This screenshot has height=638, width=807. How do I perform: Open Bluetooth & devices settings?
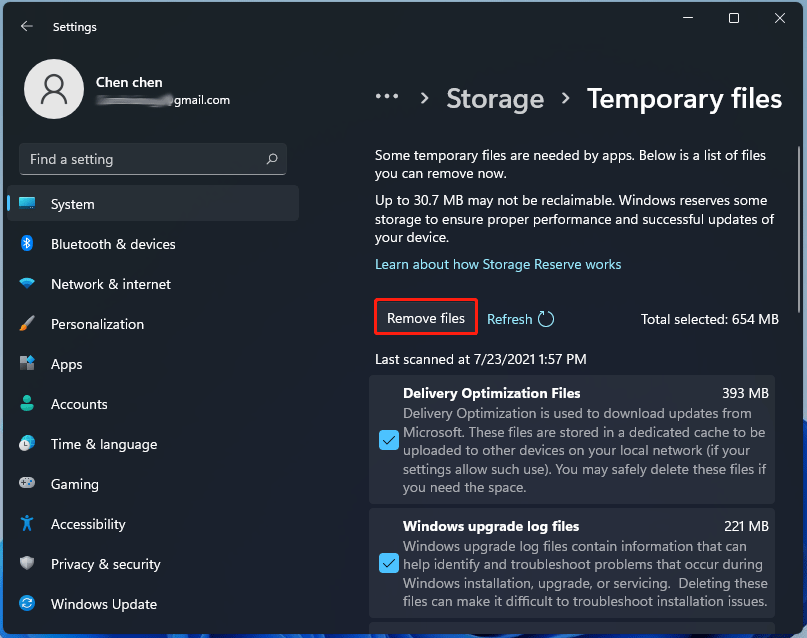tap(102, 244)
